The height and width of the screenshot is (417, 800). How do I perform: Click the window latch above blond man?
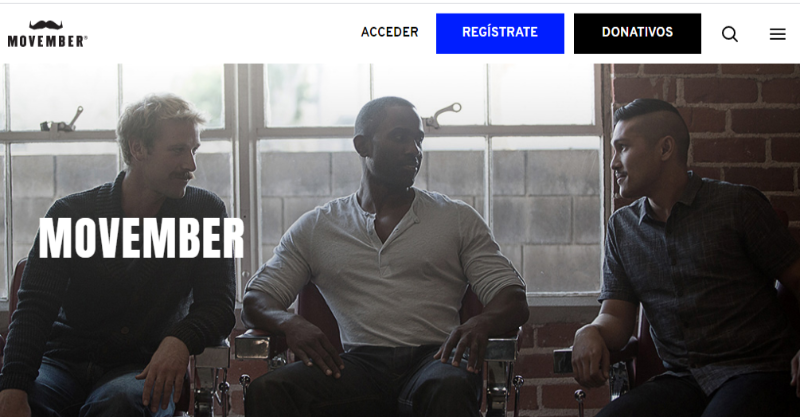(62, 120)
